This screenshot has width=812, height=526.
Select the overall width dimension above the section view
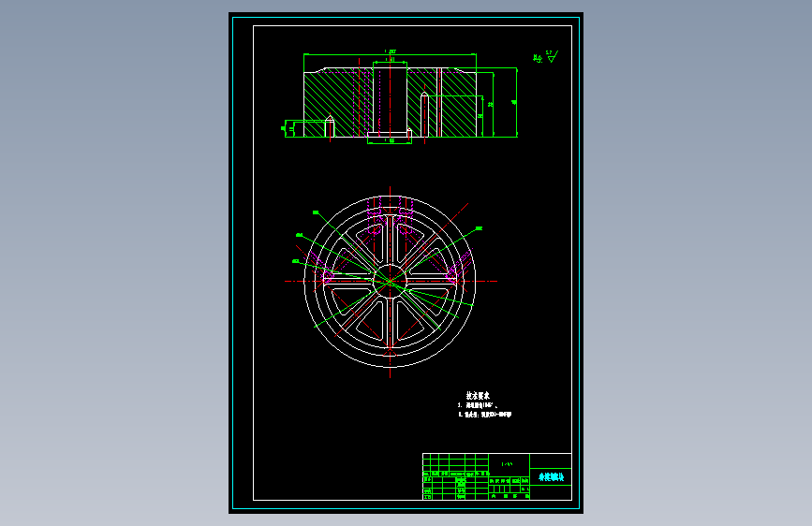coord(390,52)
